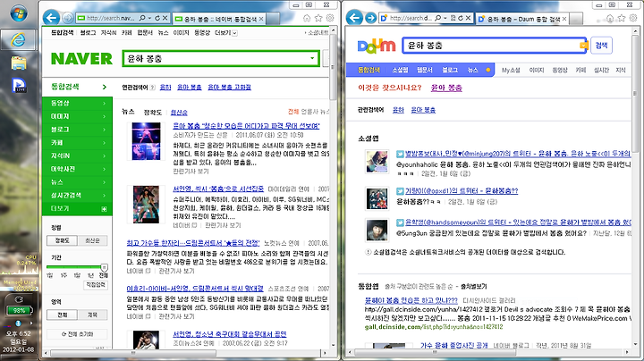Select 뉴스 in Naver green sidebar
Image resolution: width=644 pixels, height=361 pixels.
(77, 181)
